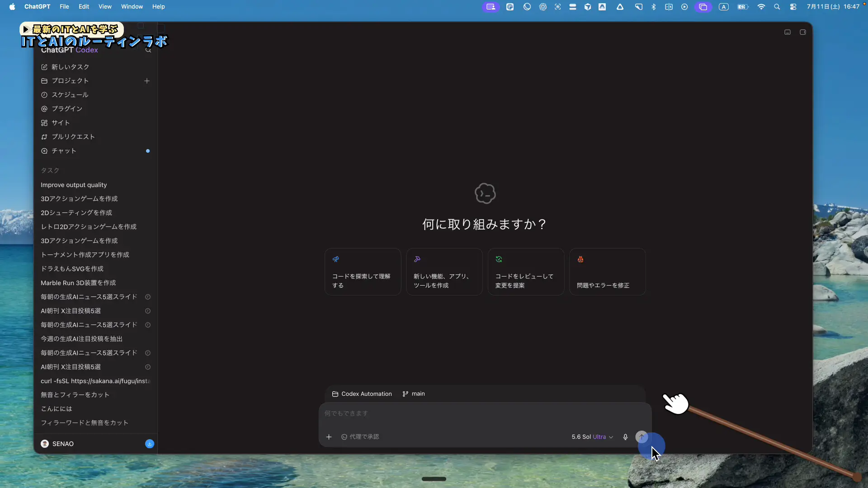Open the Edit menu in the menu bar
This screenshot has width=868, height=488.
point(84,7)
